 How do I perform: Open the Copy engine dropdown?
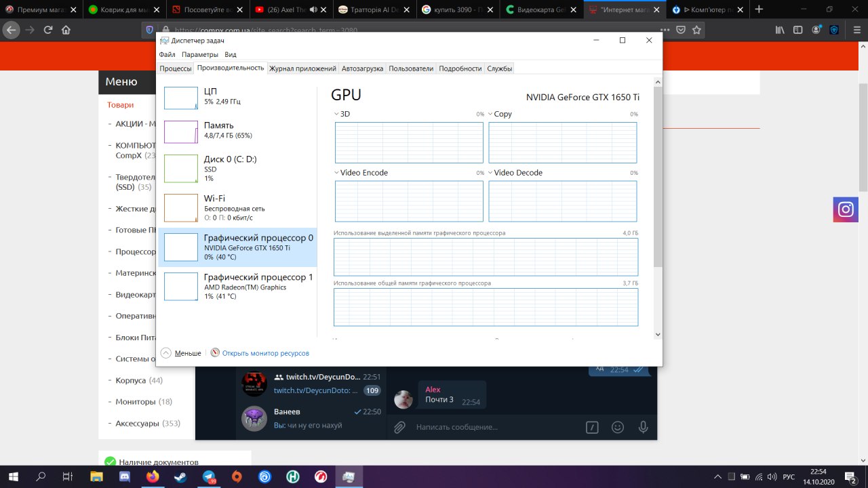click(490, 114)
